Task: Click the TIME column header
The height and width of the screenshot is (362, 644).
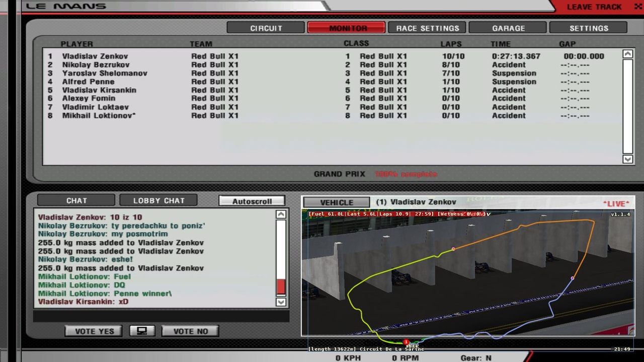Action: [x=501, y=44]
